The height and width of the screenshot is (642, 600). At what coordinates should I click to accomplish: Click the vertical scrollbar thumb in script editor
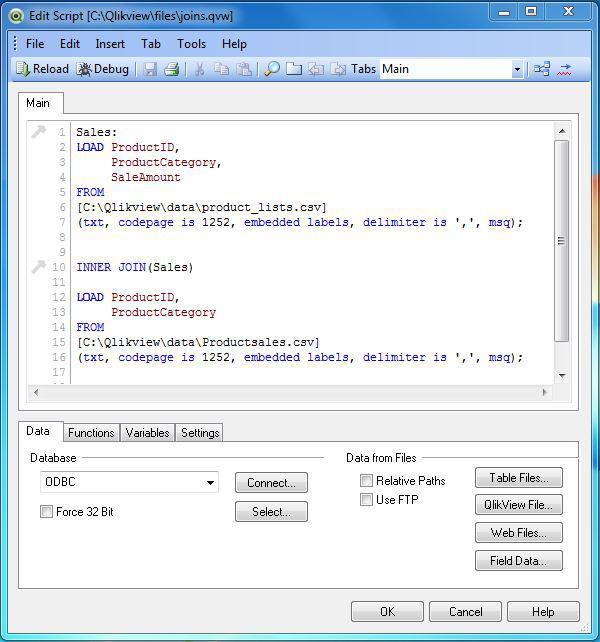(x=562, y=241)
